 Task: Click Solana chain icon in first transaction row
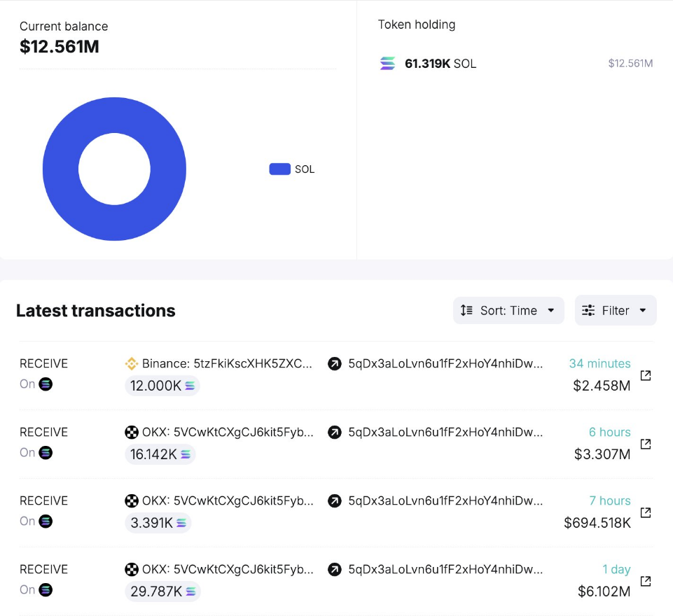point(46,384)
